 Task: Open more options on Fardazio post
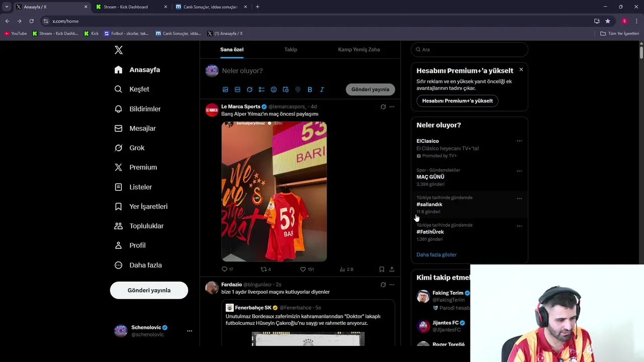click(392, 285)
